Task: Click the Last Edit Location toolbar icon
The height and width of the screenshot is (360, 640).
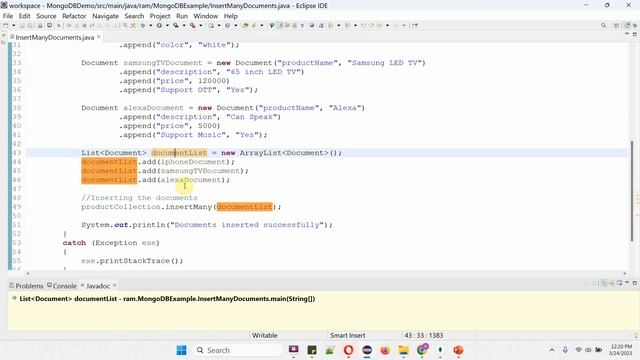Action: [x=363, y=25]
